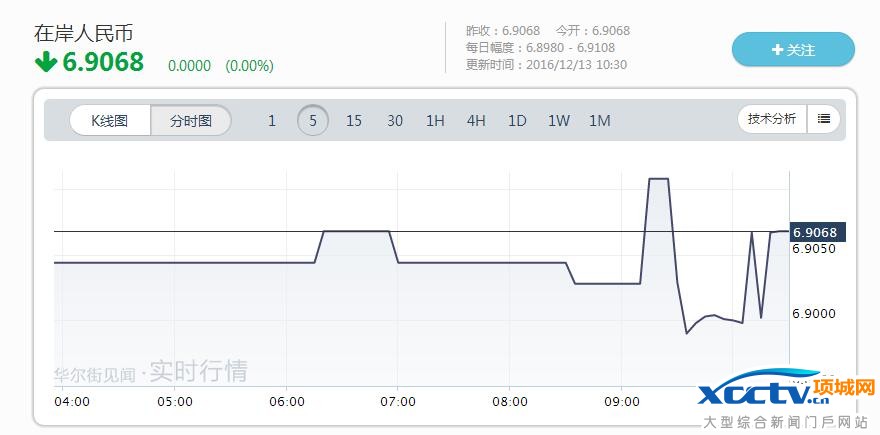Select the 30 minute interval
Image resolution: width=880 pixels, height=435 pixels.
click(395, 121)
